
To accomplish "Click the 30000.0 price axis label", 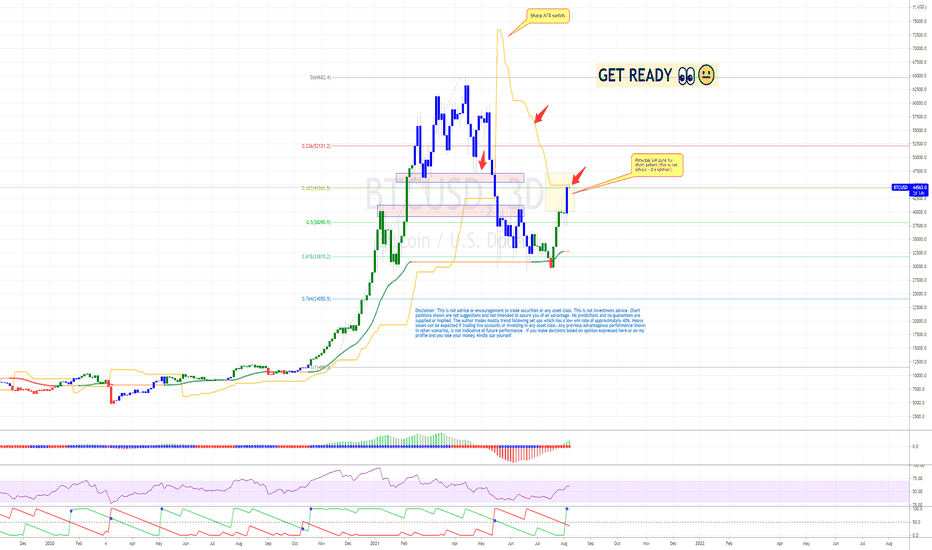I will pos(919,266).
